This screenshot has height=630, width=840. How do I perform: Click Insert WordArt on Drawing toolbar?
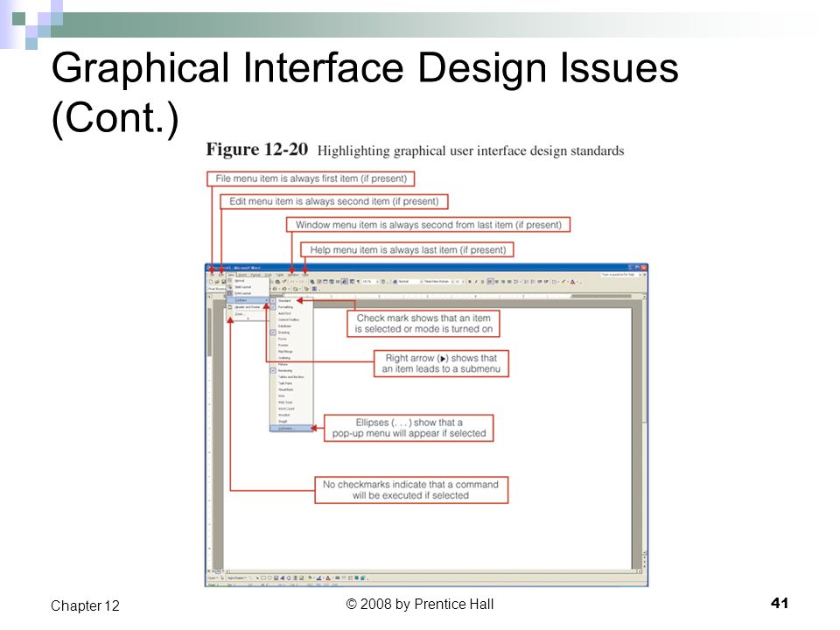pyautogui.click(x=283, y=578)
